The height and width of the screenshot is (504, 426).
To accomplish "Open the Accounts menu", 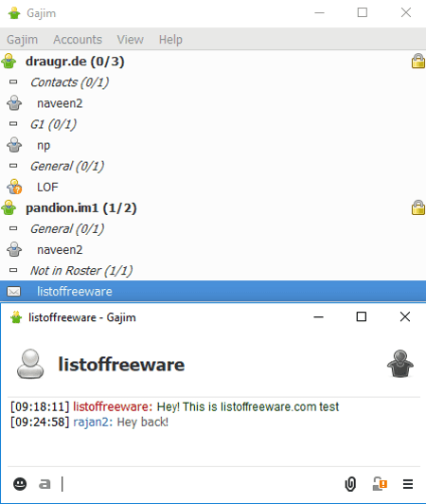I will (78, 40).
